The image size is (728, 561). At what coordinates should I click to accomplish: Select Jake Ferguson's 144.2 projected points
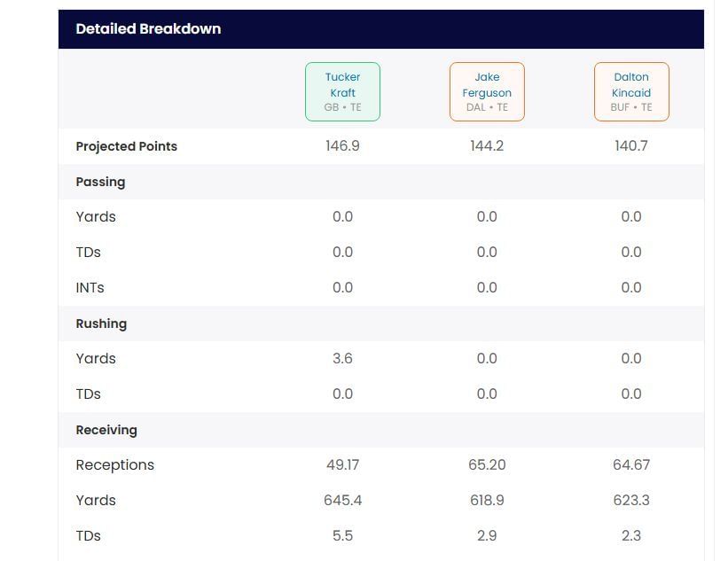(487, 146)
